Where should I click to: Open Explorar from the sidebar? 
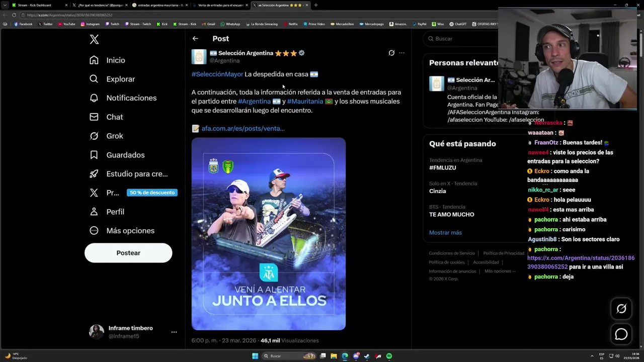pyautogui.click(x=112, y=79)
